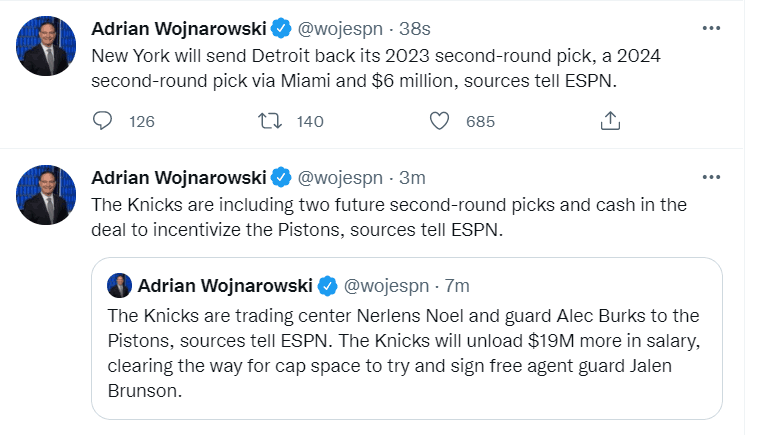Click the Adrian Wojnarowski name in the quoted tweet
This screenshot has width=758, height=435.
pos(225,286)
